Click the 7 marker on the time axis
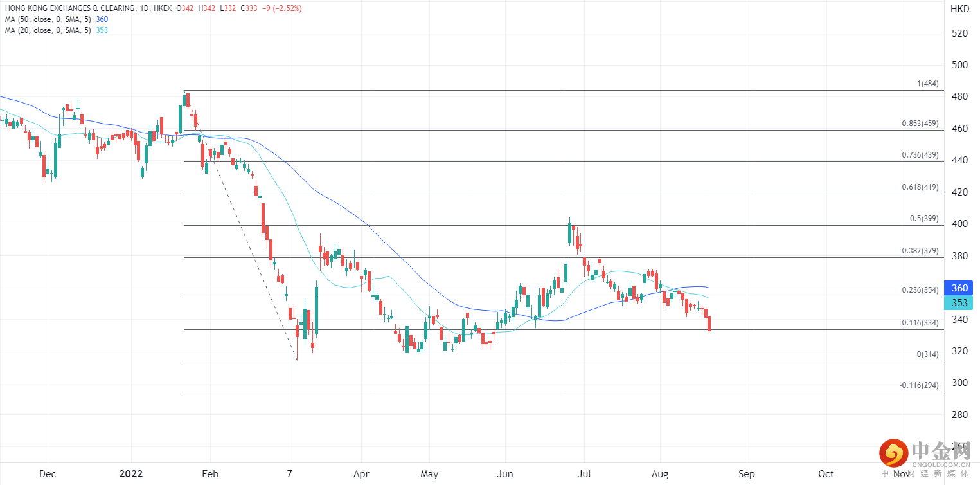The height and width of the screenshot is (485, 980). coord(290,474)
